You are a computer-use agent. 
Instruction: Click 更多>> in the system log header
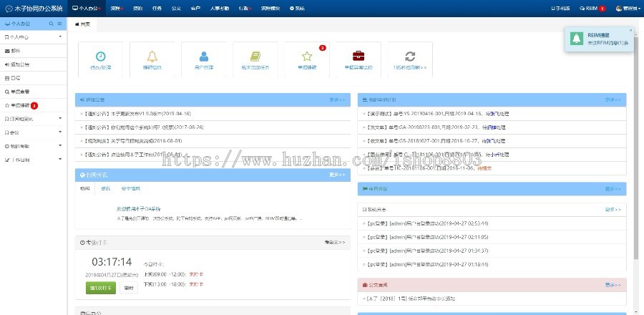point(613,210)
